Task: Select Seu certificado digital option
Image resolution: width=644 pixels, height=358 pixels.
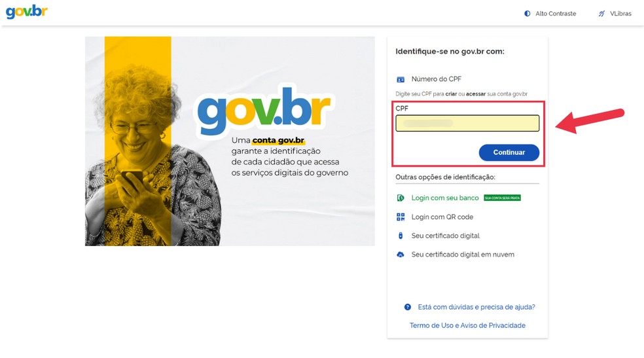Action: tap(446, 236)
